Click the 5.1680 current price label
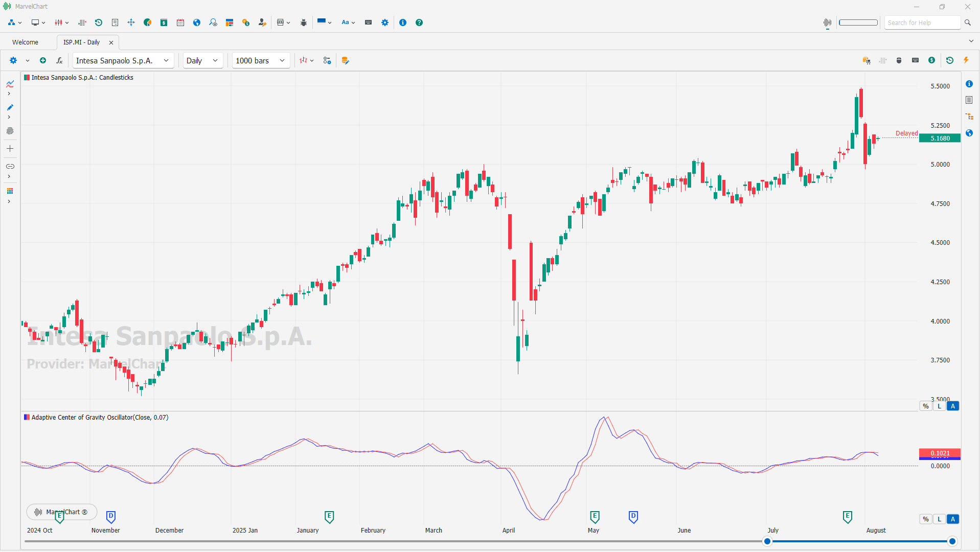980x552 pixels. 940,139
